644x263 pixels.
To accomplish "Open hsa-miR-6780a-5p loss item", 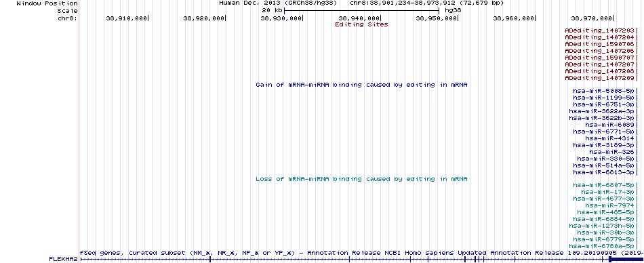I will [x=602, y=247].
